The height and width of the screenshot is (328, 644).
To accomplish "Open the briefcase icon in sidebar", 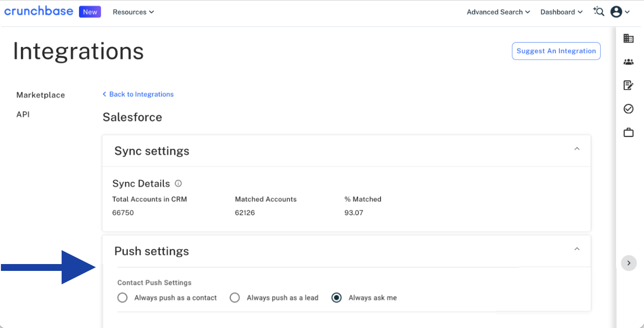I will [628, 132].
